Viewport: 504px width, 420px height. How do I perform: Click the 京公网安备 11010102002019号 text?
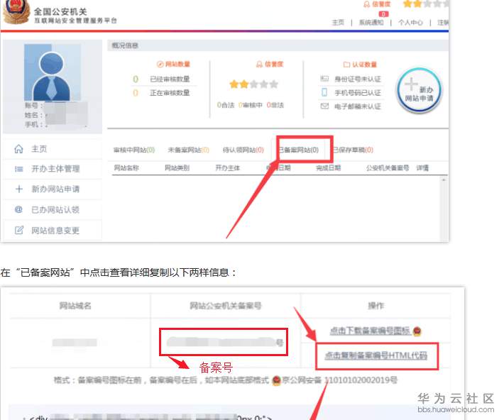tap(339, 380)
